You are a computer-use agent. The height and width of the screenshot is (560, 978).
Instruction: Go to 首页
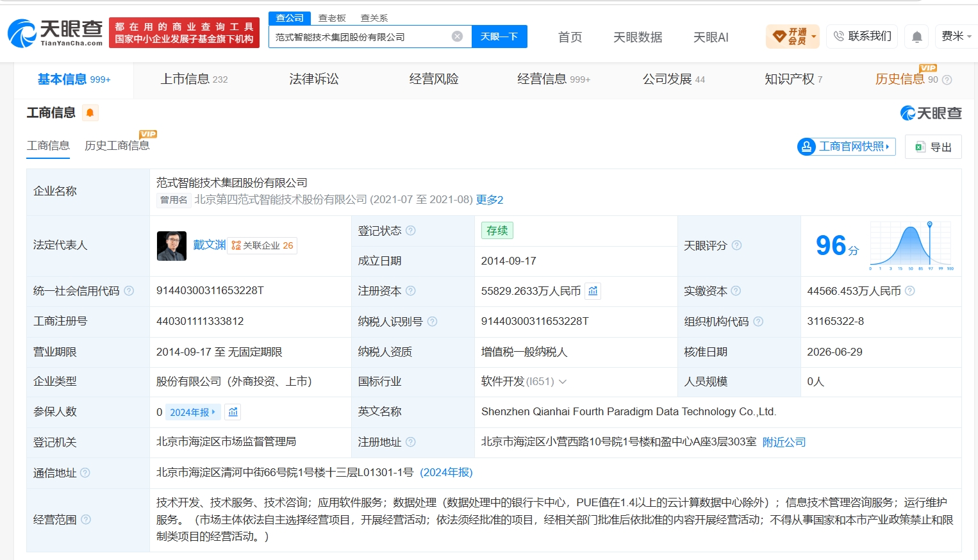pos(570,37)
